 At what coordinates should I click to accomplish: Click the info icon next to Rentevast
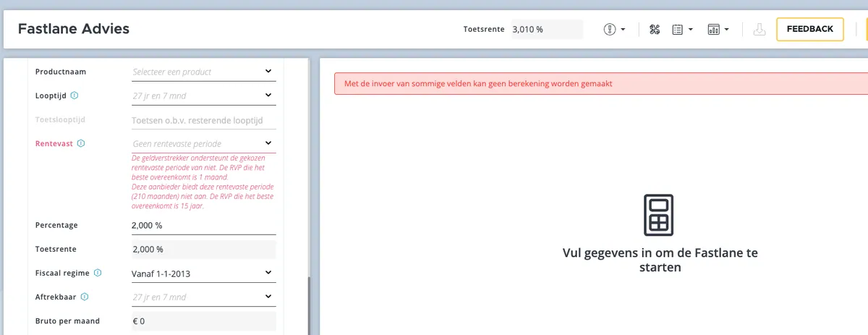(81, 143)
